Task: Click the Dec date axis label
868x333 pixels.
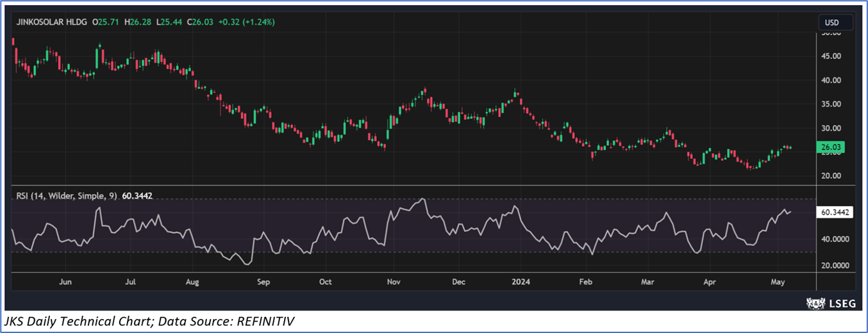Action: click(458, 281)
